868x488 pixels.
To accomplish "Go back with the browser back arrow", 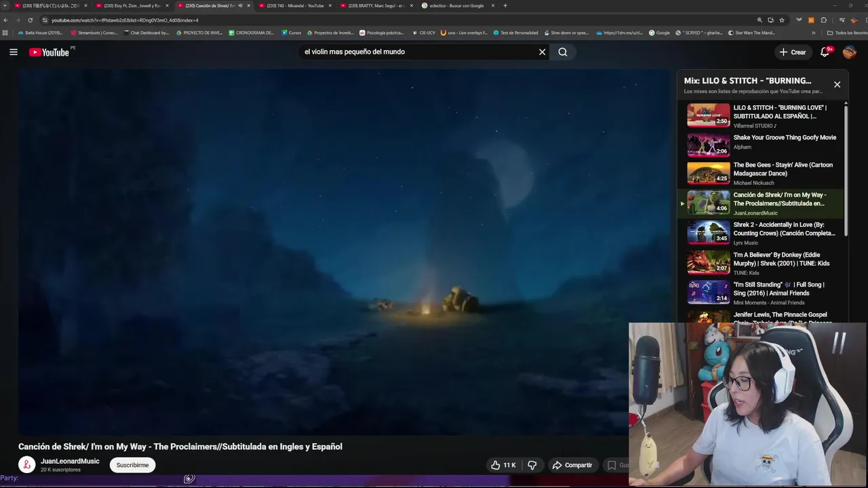I will [x=6, y=20].
